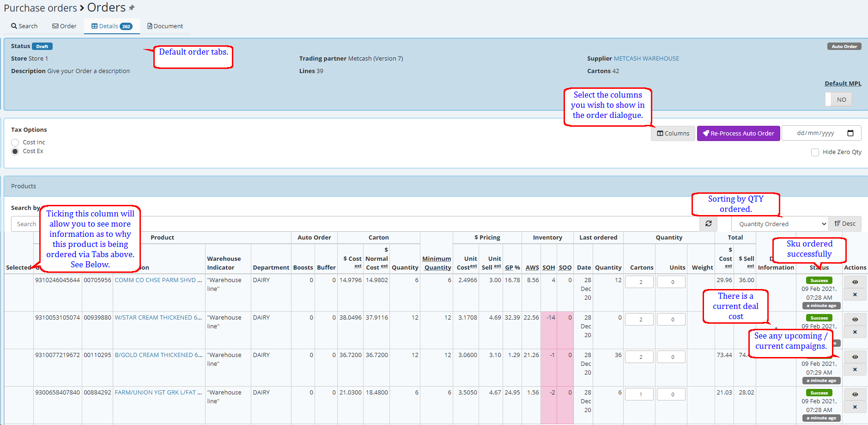Open the Order tab
The image size is (868, 425).
click(x=65, y=26)
